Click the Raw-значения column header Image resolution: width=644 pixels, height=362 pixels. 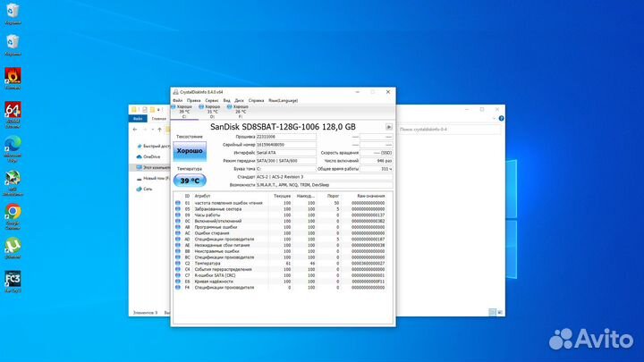371,196
